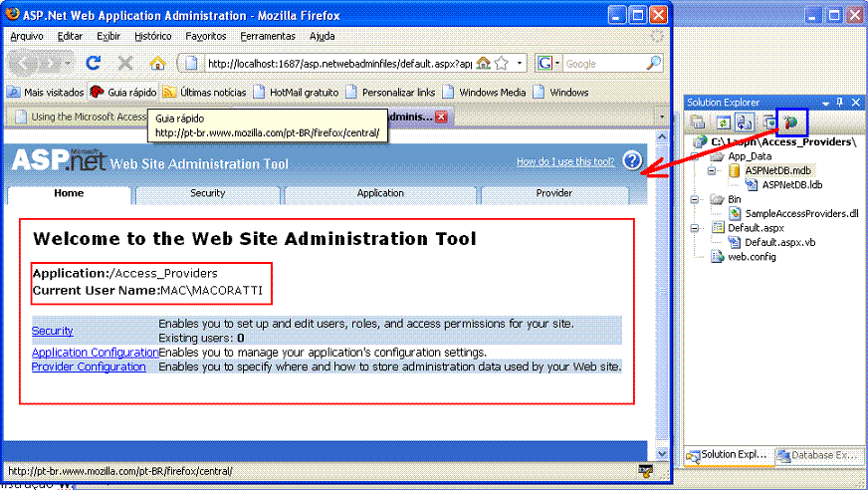Click the Refresh icon in Solution Explorer toolbar
The image size is (868, 490).
(x=723, y=122)
